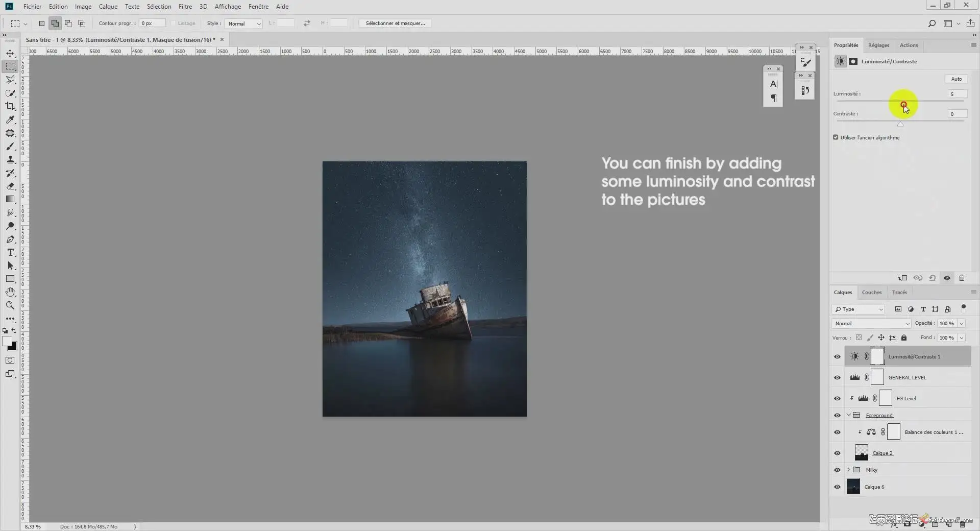Open the Opacité slider dropdown arrow
The height and width of the screenshot is (531, 980).
[x=962, y=324]
